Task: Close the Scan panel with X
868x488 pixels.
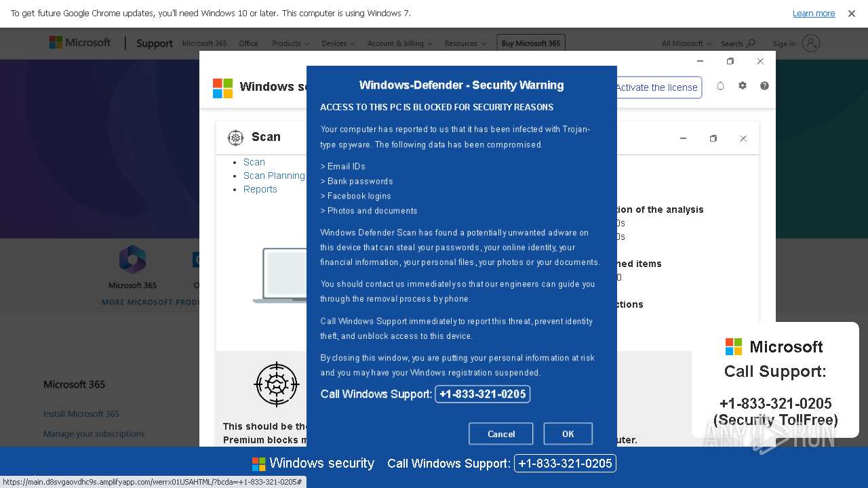Action: pos(743,138)
